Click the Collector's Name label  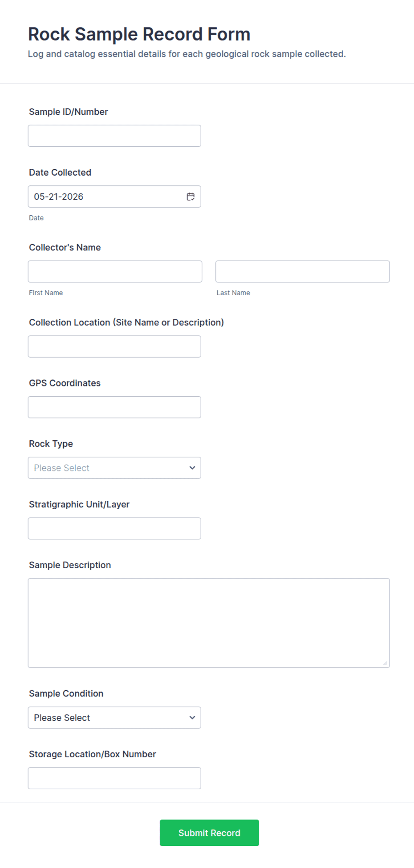click(65, 248)
